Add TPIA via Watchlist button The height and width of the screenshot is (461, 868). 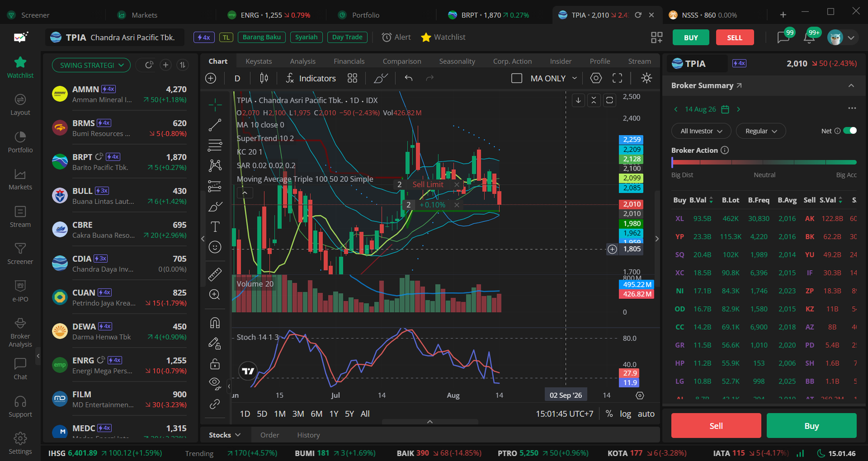pos(443,37)
